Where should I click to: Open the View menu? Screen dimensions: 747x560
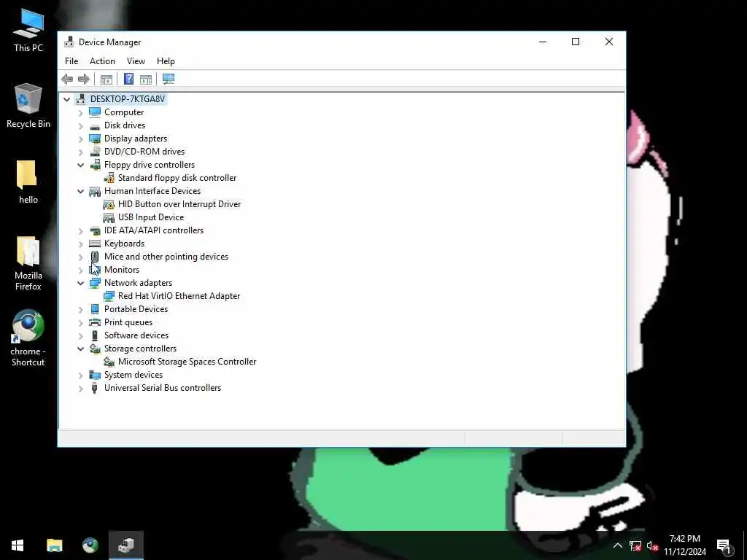[136, 61]
